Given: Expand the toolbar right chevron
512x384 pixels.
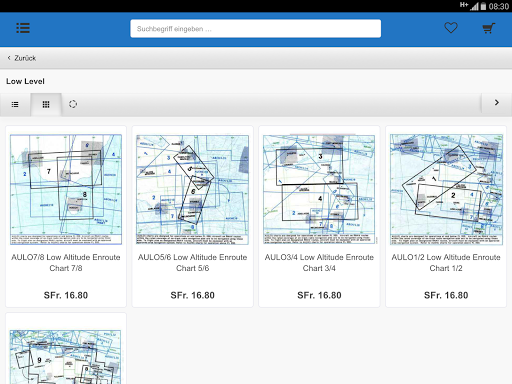Looking at the screenshot, I should coord(497,103).
